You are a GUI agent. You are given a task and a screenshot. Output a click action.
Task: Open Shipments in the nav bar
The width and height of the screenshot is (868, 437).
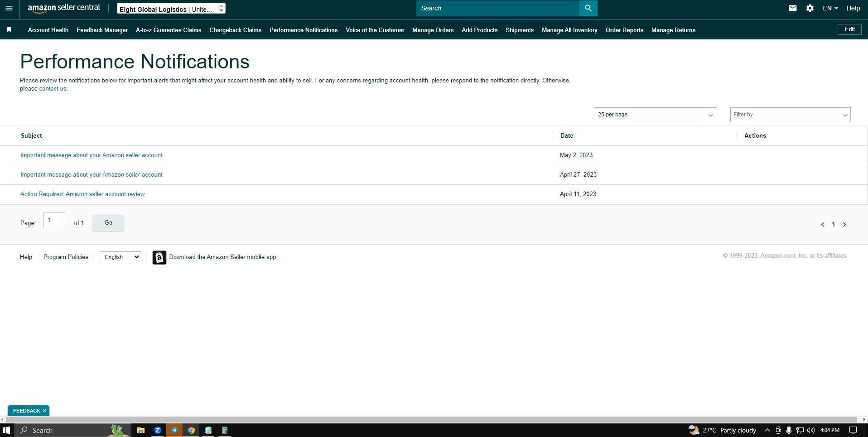520,30
